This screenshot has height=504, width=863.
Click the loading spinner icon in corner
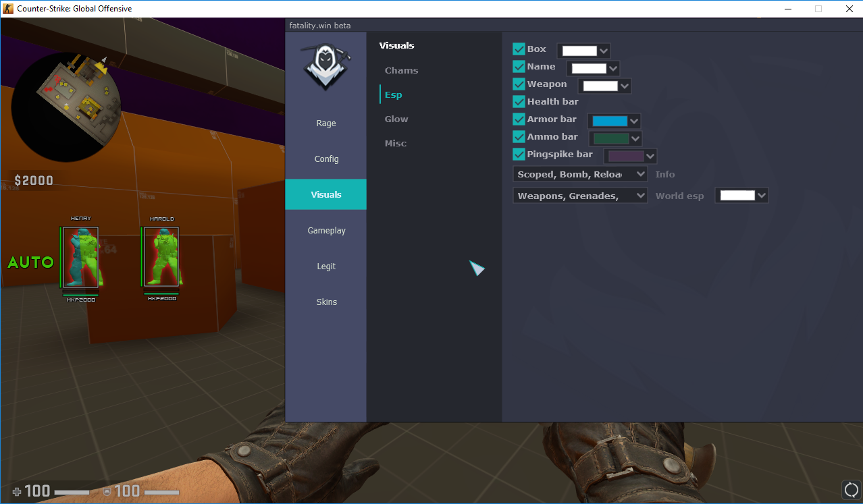point(851,488)
